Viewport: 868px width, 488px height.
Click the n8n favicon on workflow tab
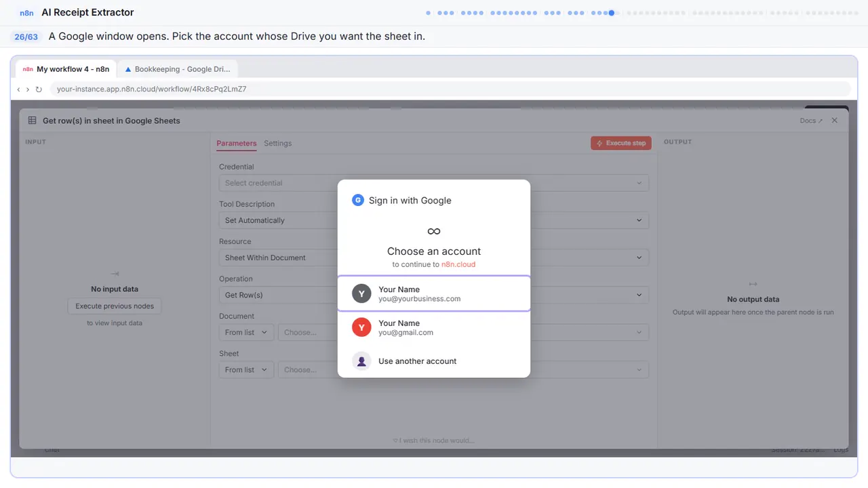point(28,69)
